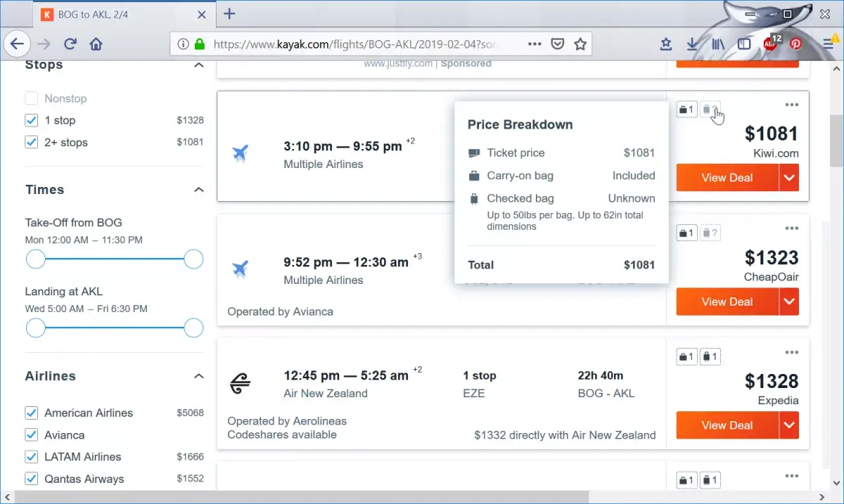Screen dimensions: 844x504
Task: Toggle LATAM Airlines checkbox
Action: pos(31,457)
